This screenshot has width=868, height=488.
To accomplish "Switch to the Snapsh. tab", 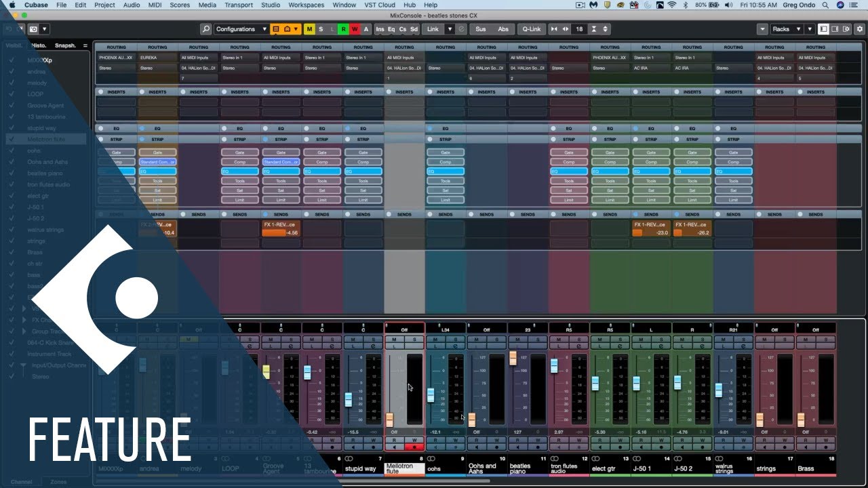I will (x=65, y=45).
